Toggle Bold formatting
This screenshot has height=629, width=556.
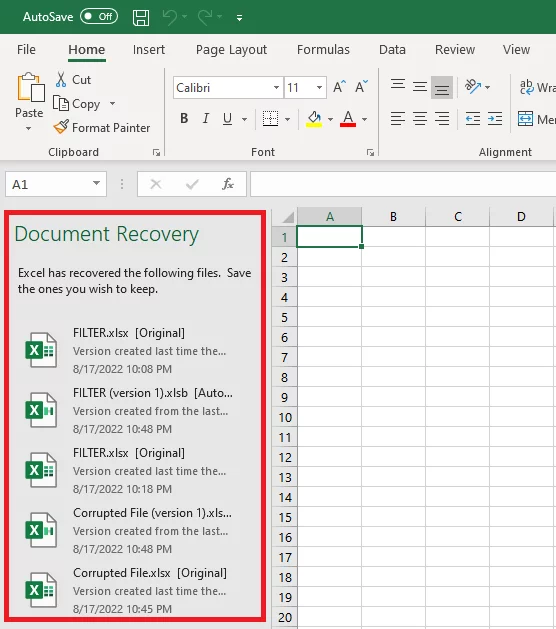pyautogui.click(x=184, y=118)
